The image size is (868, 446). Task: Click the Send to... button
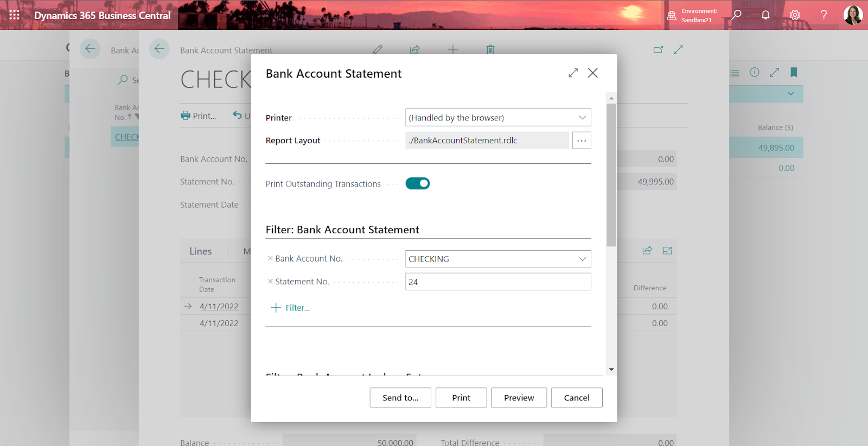coord(400,398)
